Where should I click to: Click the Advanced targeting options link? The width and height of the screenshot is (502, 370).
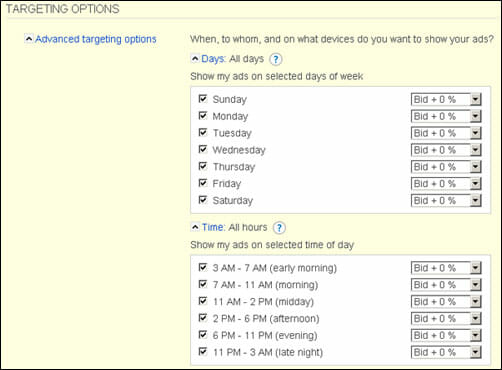pos(96,39)
